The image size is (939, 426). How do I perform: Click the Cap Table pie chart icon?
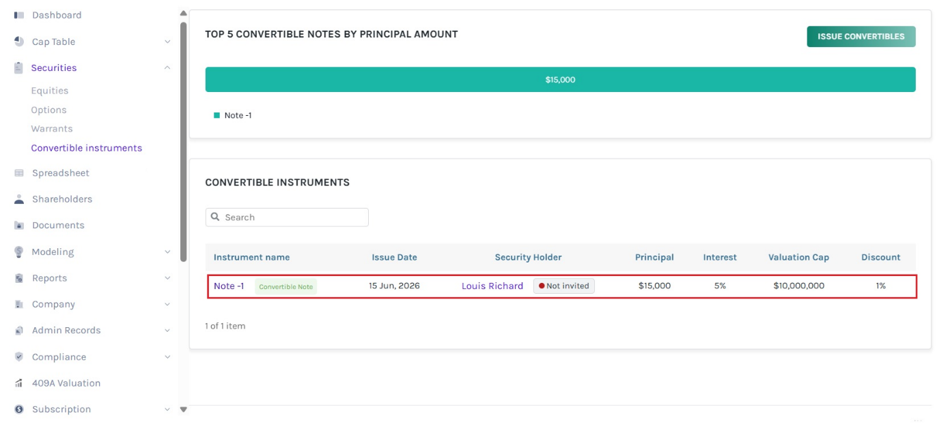(19, 41)
